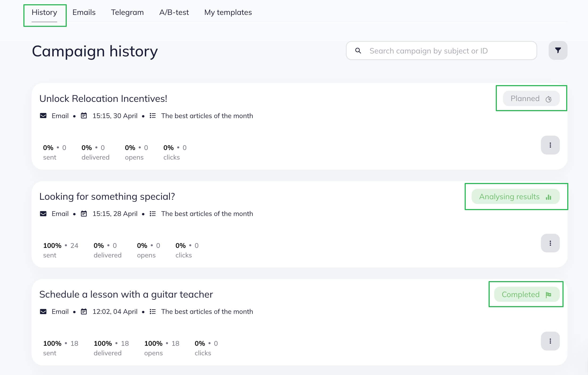The width and height of the screenshot is (588, 375).
Task: Click sent statistic of Unlock Relocation Incentives
Action: 54,152
